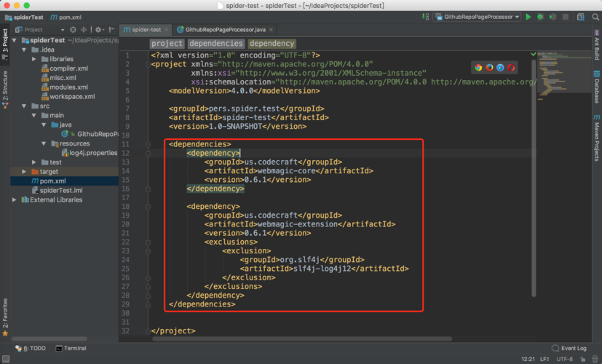Click Collapse All icon in Project panel
The width and height of the screenshot is (602, 364).
tap(83, 30)
